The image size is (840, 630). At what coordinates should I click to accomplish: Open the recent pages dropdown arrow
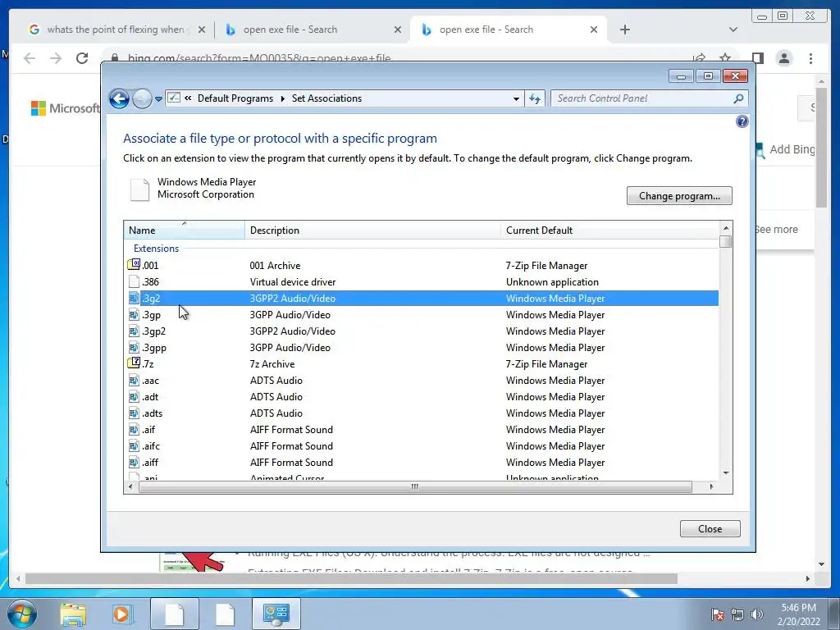(x=158, y=99)
